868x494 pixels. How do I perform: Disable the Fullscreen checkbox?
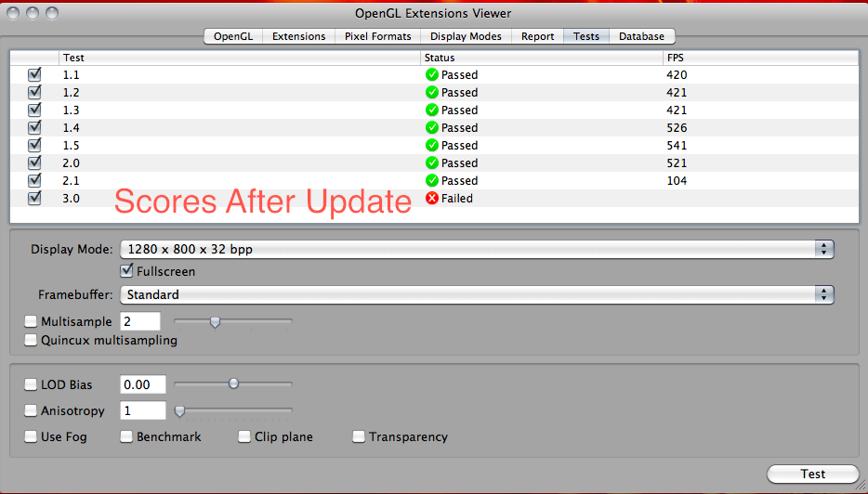click(x=126, y=271)
